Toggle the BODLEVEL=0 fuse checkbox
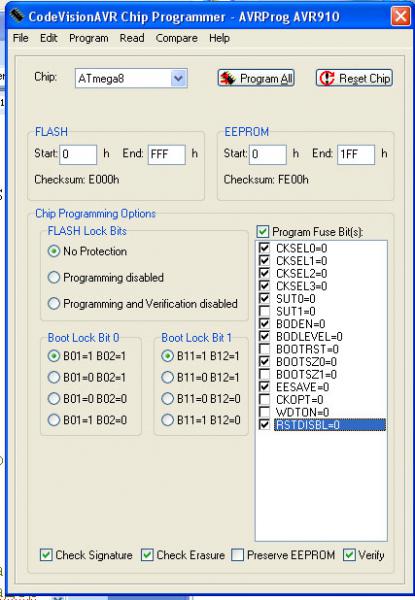 (x=264, y=336)
